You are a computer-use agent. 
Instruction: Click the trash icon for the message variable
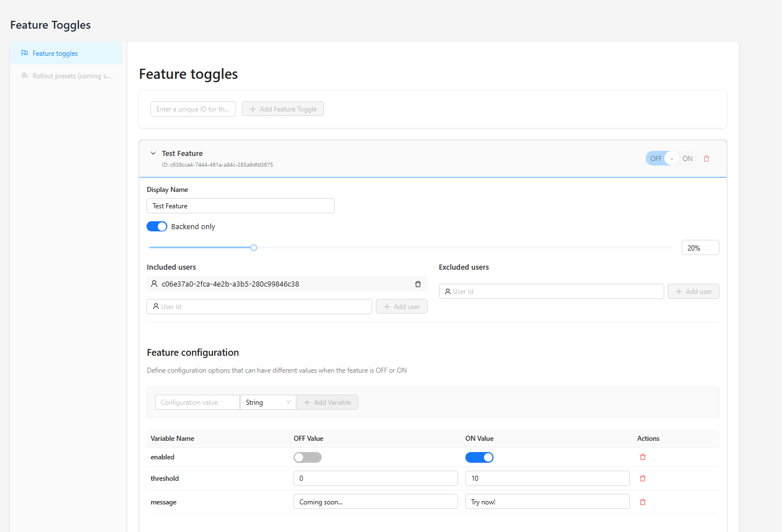642,502
